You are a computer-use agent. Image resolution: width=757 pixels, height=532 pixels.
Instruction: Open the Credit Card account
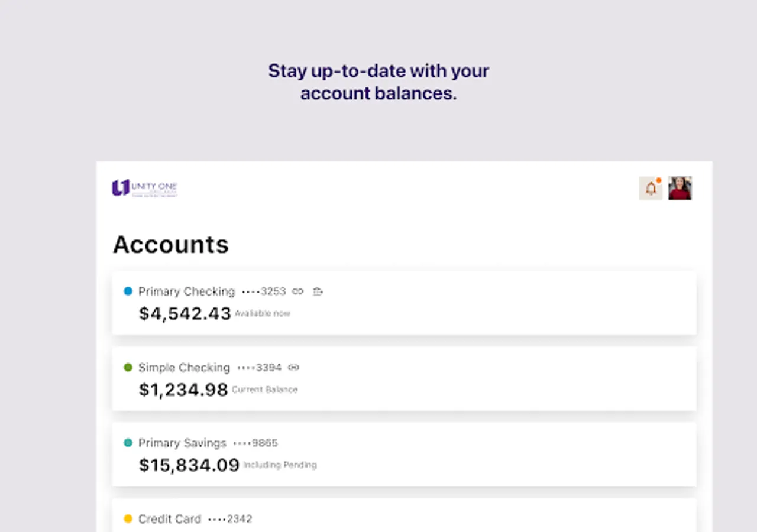404,518
